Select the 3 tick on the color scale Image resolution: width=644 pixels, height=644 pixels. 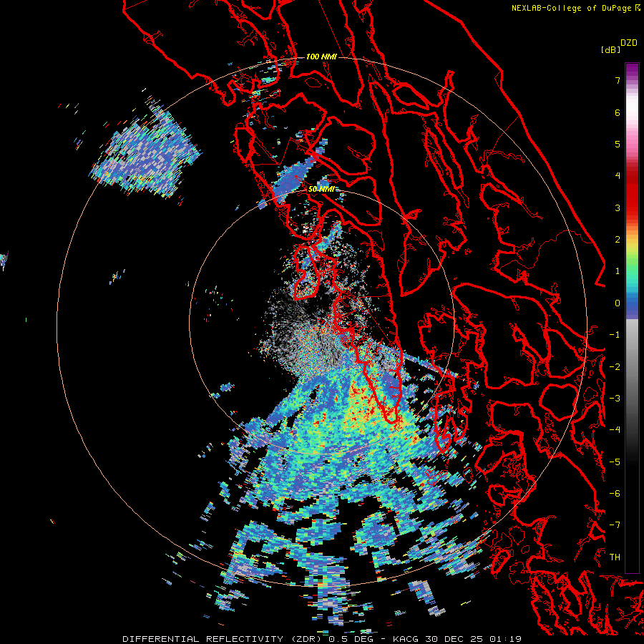pos(618,208)
